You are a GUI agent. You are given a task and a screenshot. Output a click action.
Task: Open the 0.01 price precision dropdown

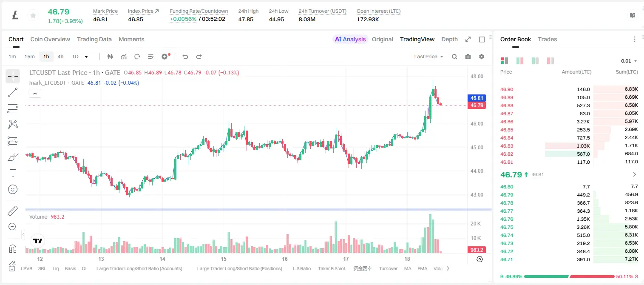[629, 61]
